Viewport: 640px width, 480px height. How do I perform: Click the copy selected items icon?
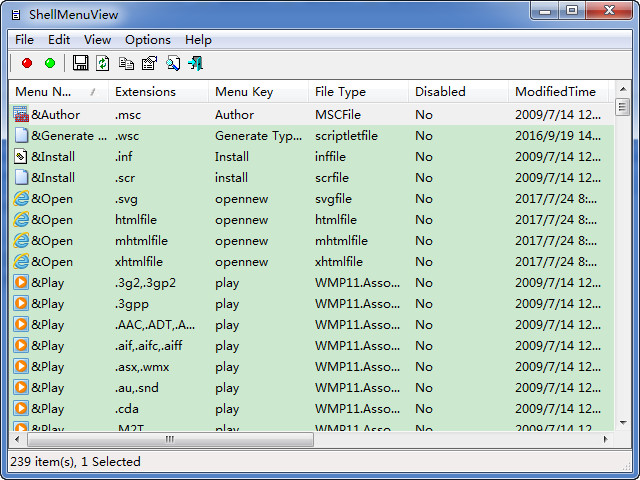click(x=126, y=63)
